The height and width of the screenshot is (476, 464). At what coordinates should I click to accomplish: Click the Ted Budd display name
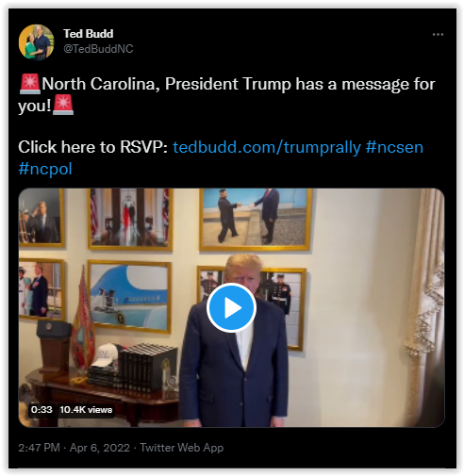(x=89, y=34)
